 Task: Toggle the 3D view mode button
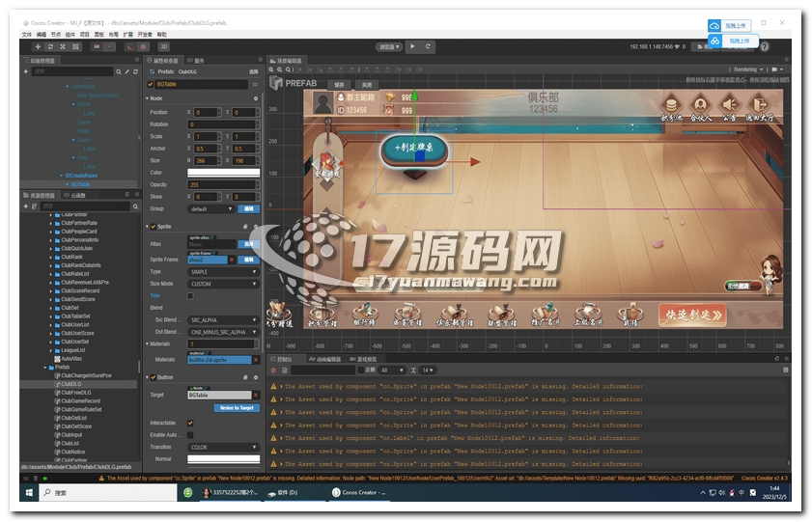coord(163,46)
